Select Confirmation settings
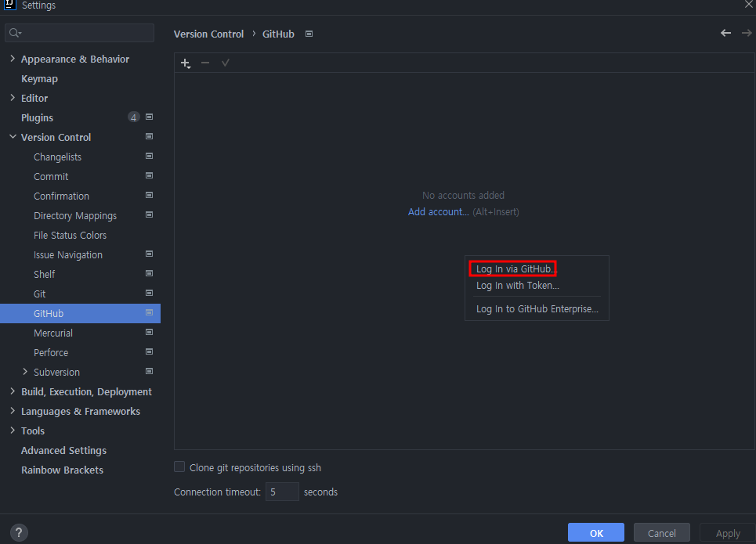The image size is (756, 544). coord(61,196)
